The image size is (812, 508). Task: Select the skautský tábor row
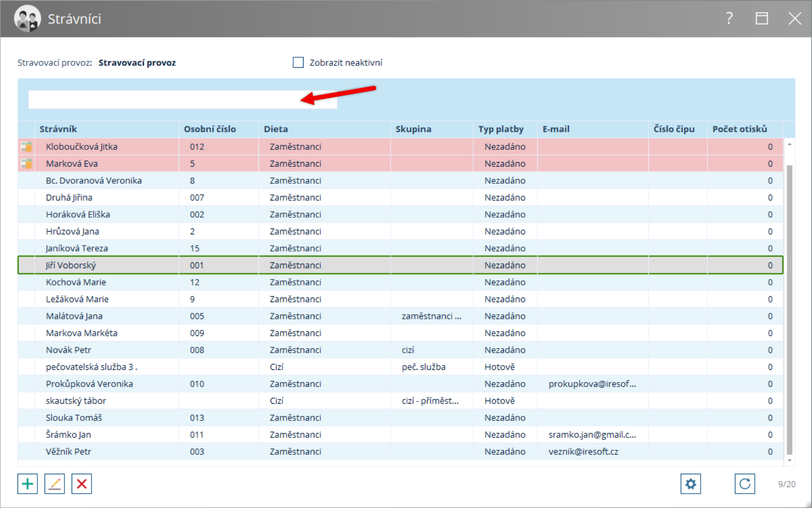tap(401, 401)
